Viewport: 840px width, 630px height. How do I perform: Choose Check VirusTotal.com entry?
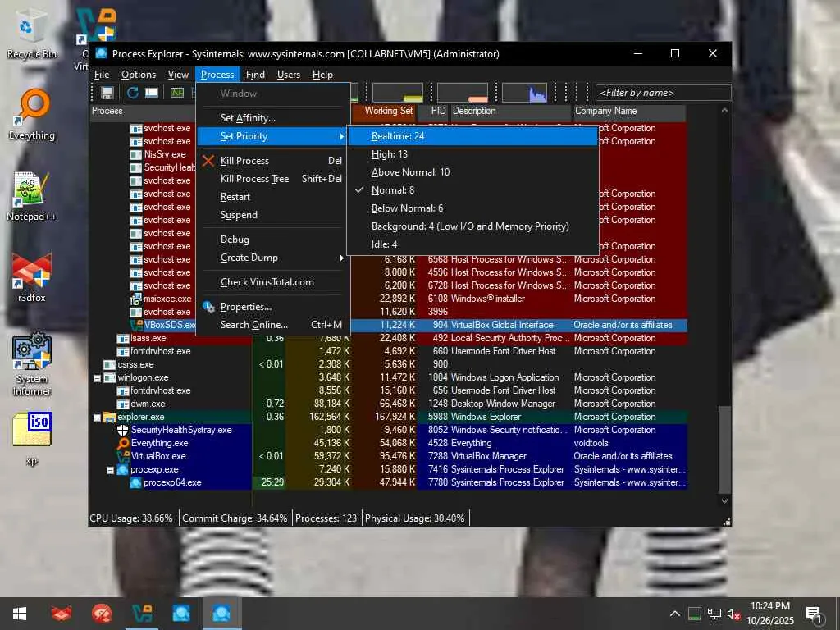coord(274,282)
